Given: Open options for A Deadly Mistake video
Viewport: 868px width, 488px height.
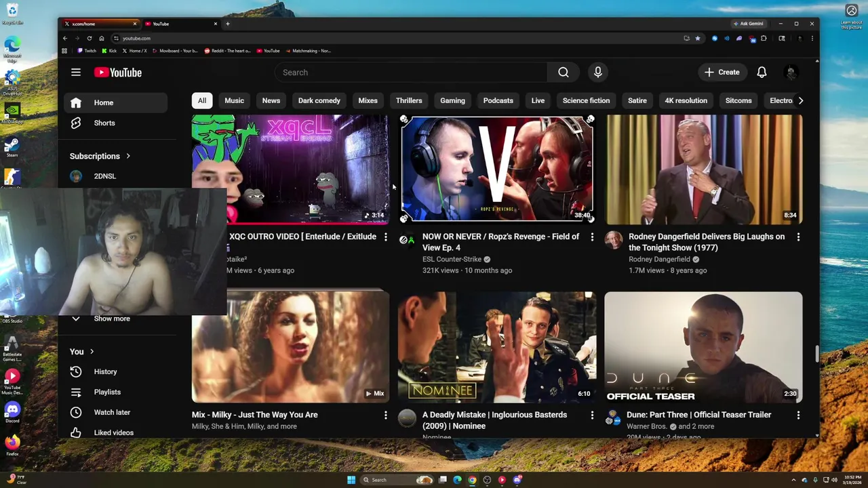Looking at the screenshot, I should point(592,415).
